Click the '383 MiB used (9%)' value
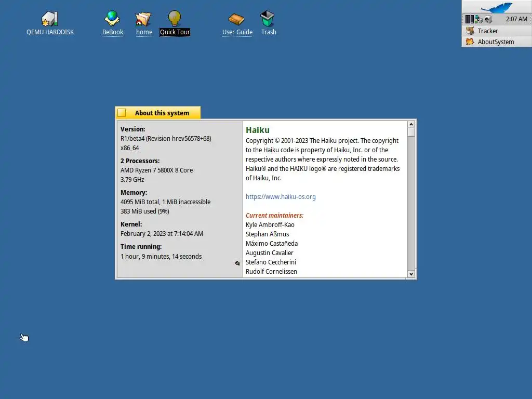 tap(145, 211)
